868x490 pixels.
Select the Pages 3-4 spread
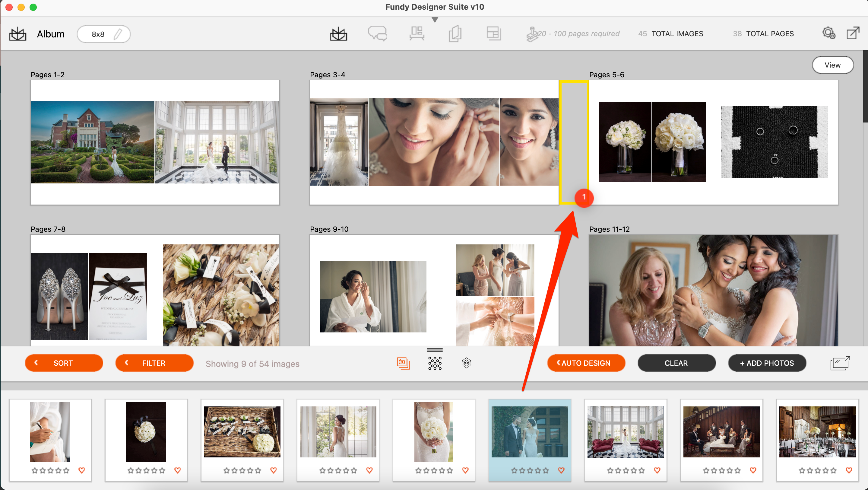tap(434, 142)
